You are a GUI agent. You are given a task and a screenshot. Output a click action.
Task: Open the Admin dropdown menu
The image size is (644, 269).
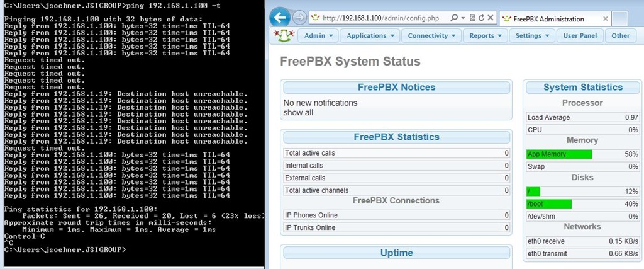(x=318, y=36)
